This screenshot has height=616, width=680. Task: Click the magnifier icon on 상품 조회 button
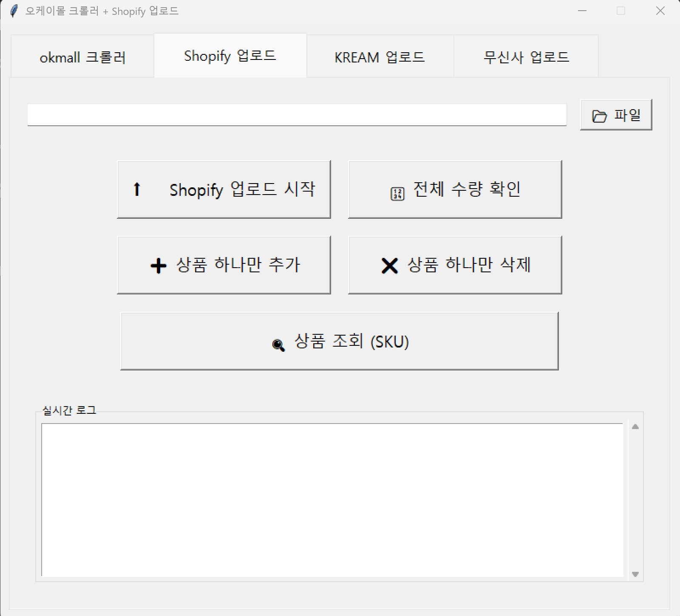(x=278, y=345)
